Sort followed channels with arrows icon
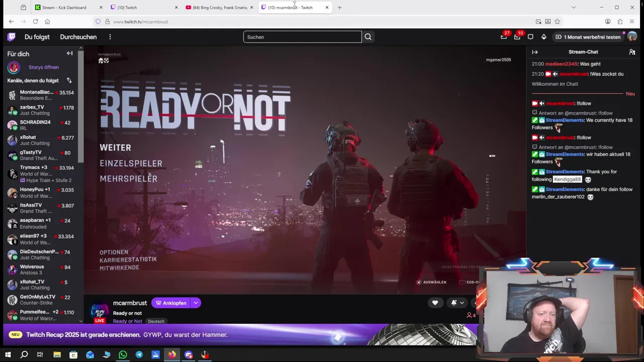Image resolution: width=644 pixels, height=362 pixels. point(69,80)
